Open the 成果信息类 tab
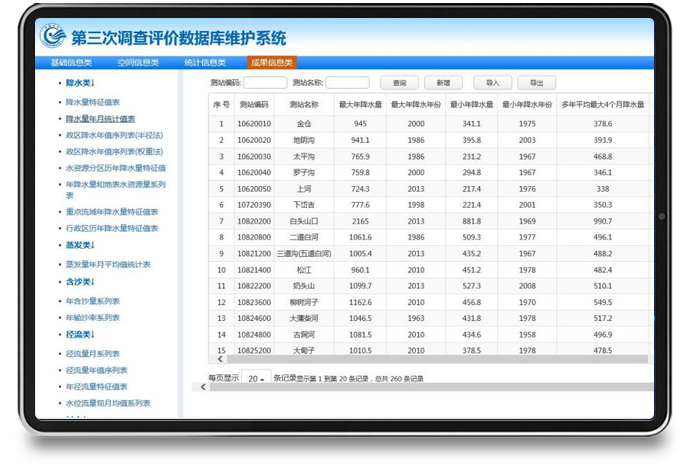 click(x=271, y=63)
